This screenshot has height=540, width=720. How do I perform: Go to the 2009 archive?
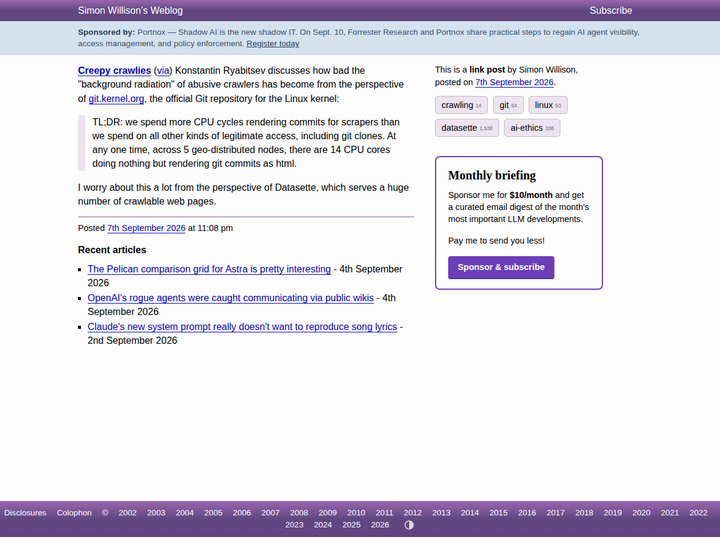[x=327, y=513]
